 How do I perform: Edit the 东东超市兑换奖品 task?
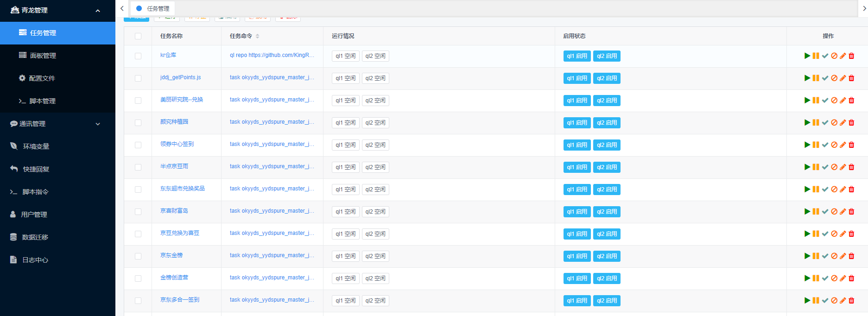[x=843, y=189]
